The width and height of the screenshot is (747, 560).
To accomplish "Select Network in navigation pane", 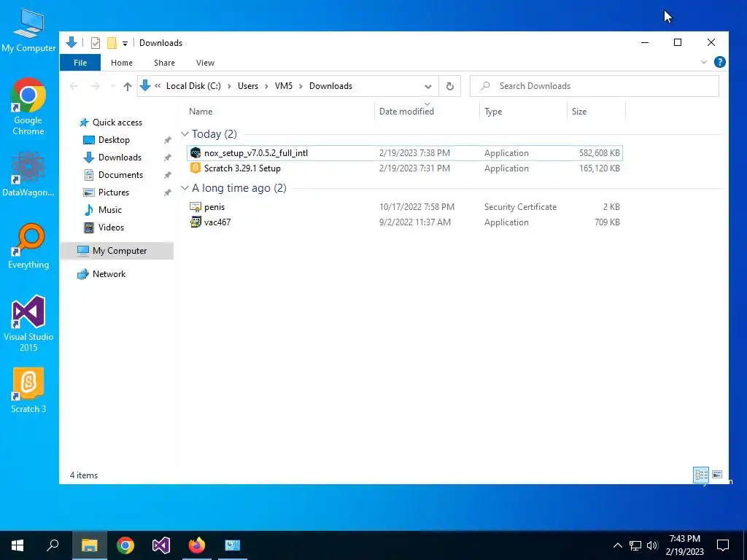I will [x=109, y=274].
